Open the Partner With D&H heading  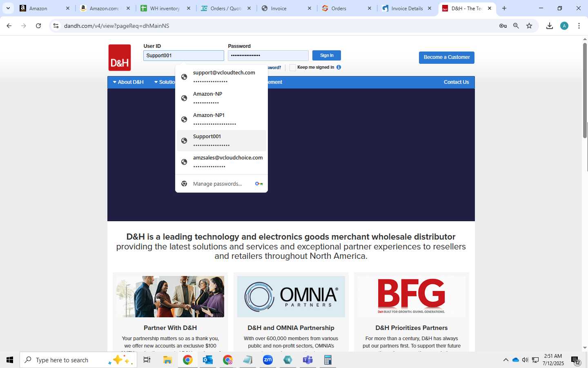170,328
